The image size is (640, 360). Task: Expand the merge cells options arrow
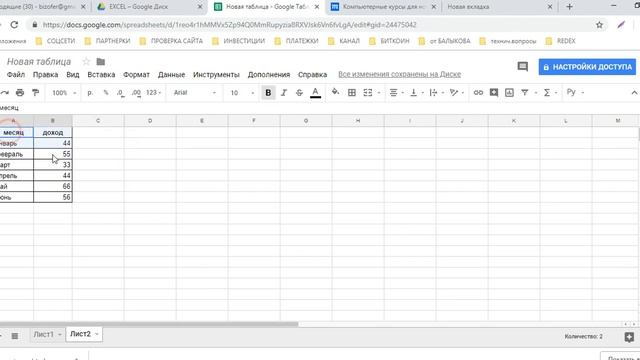pyautogui.click(x=379, y=93)
